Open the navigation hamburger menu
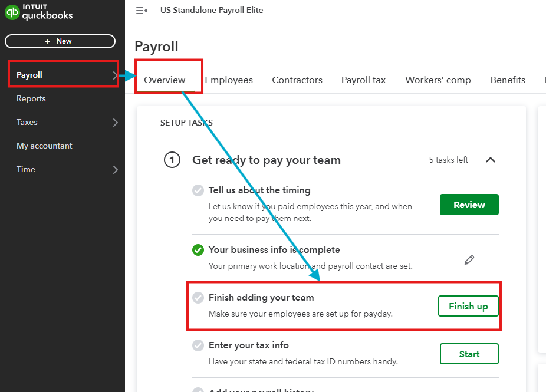546x392 pixels. point(140,10)
